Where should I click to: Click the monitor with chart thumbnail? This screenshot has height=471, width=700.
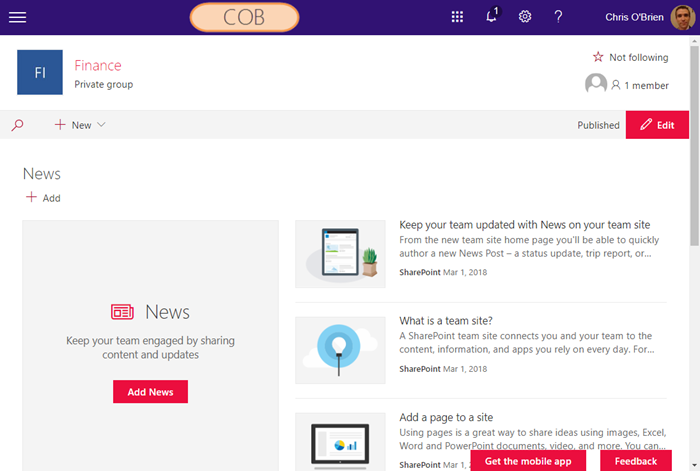pos(340,442)
